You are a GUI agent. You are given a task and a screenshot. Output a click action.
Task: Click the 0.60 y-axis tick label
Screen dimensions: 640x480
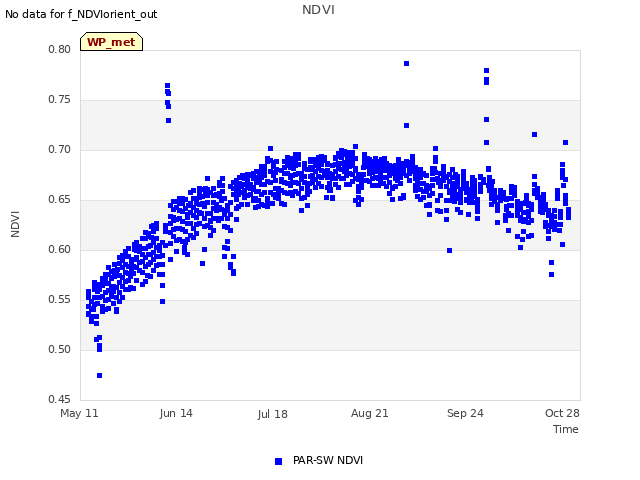(x=60, y=249)
